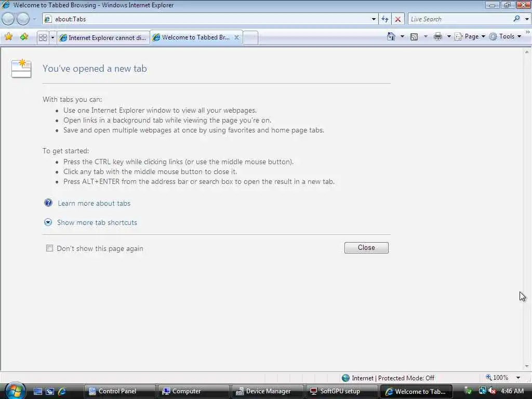Click the 4:46 AM clock

point(512,391)
